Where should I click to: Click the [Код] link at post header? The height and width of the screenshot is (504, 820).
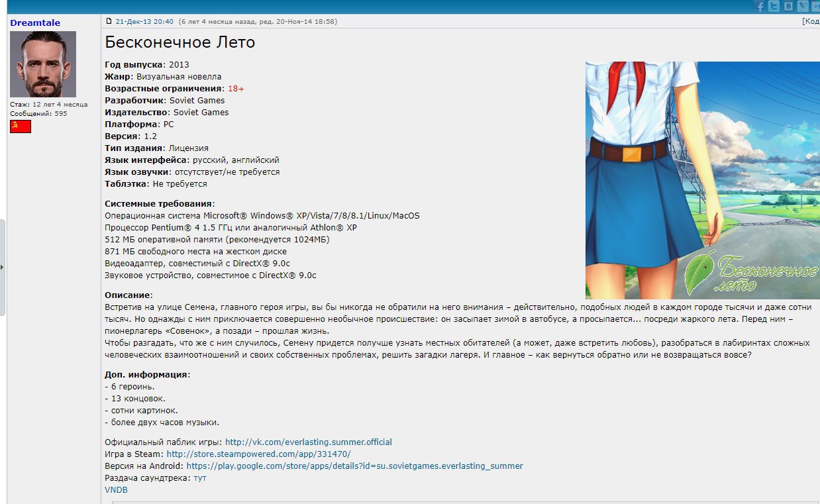click(811, 21)
